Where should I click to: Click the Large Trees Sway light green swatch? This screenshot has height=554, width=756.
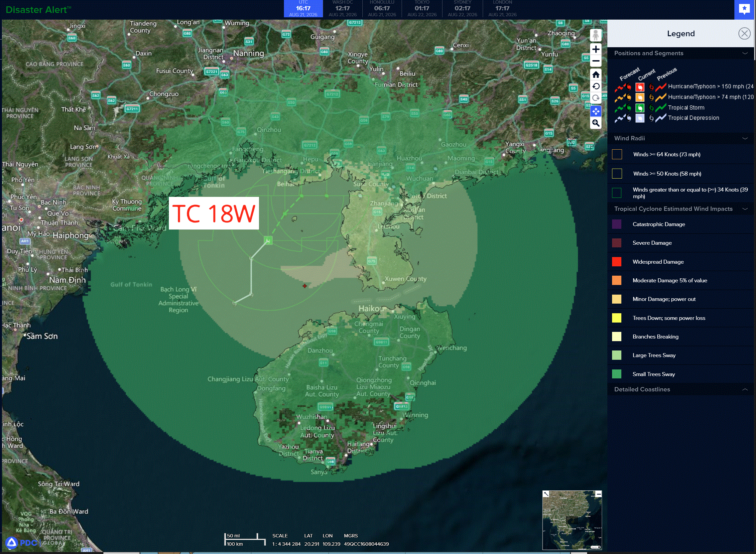(616, 355)
